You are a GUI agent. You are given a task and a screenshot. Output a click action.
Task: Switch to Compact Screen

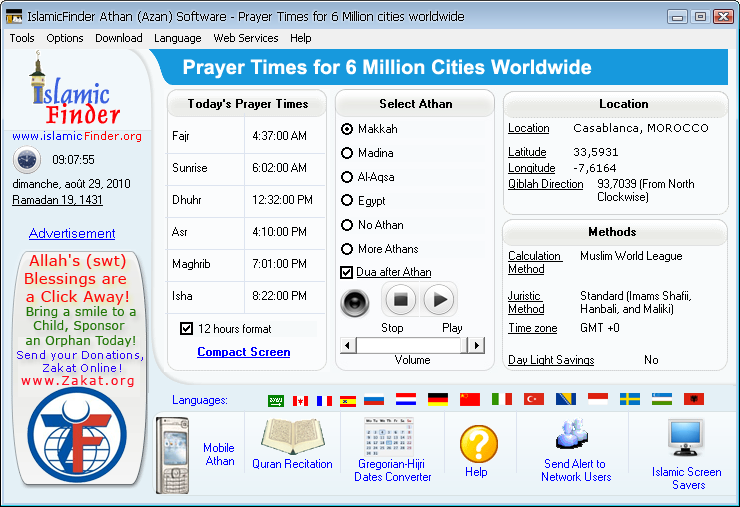(244, 352)
